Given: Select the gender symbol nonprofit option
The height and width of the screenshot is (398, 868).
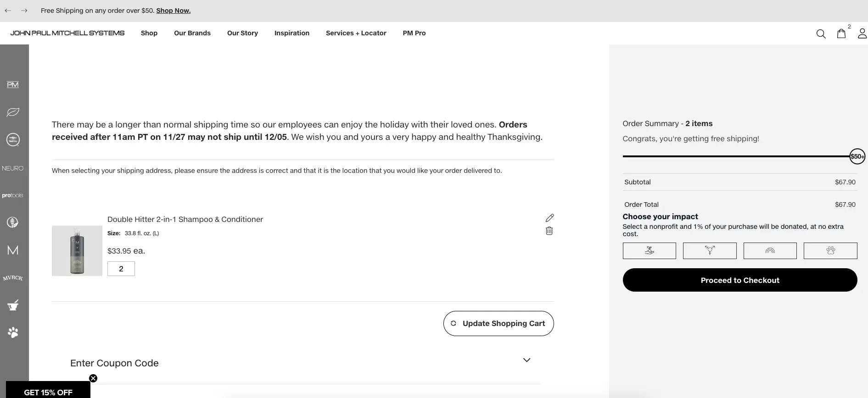Looking at the screenshot, I should tap(710, 251).
